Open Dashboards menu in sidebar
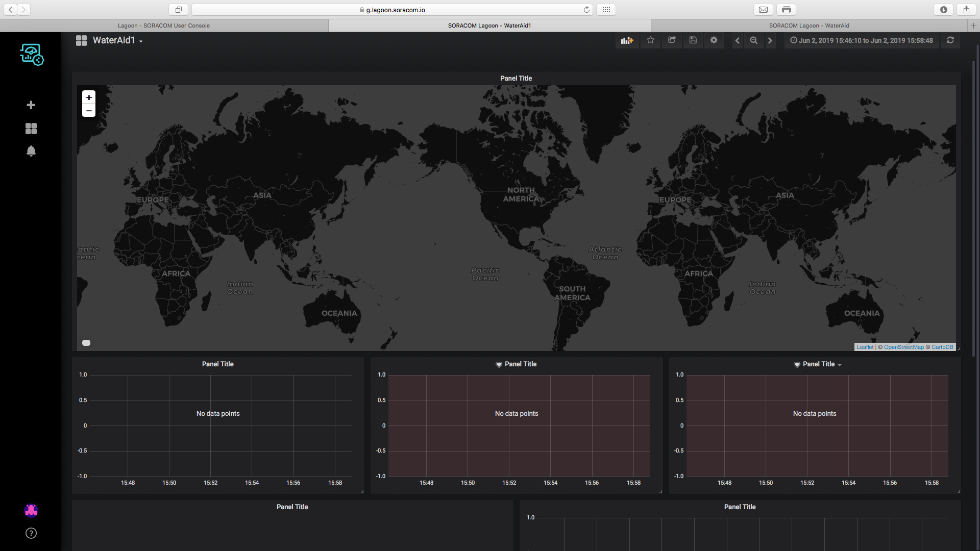This screenshot has width=980, height=551. coord(31,129)
